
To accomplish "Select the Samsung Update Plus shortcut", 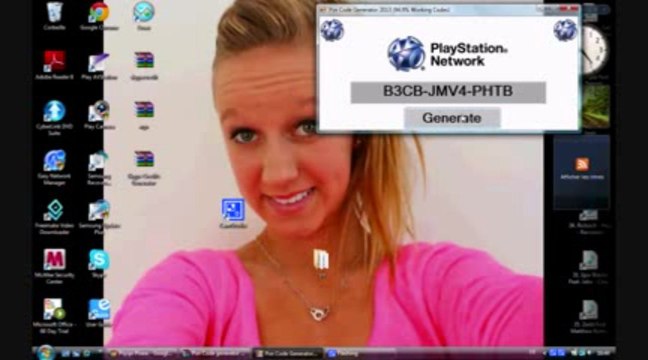I will (99, 217).
